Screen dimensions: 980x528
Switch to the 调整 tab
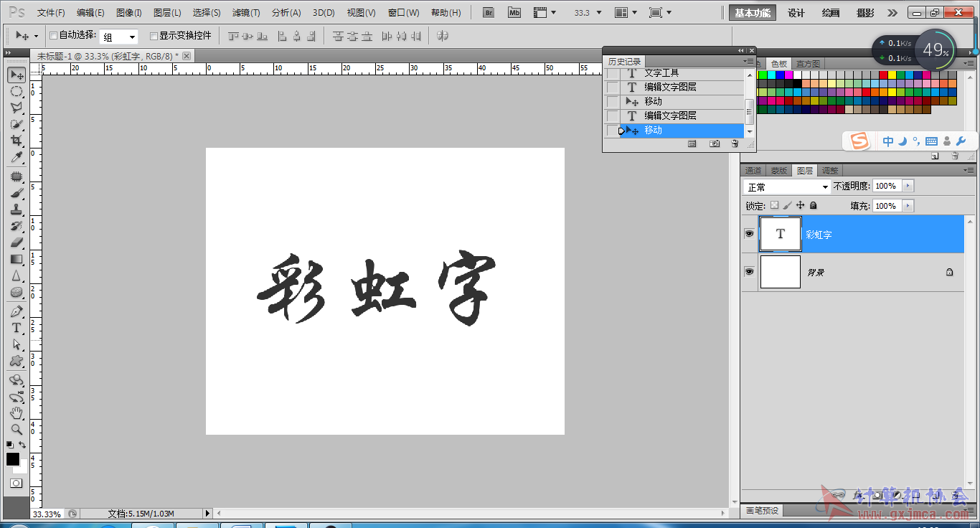[x=830, y=171]
